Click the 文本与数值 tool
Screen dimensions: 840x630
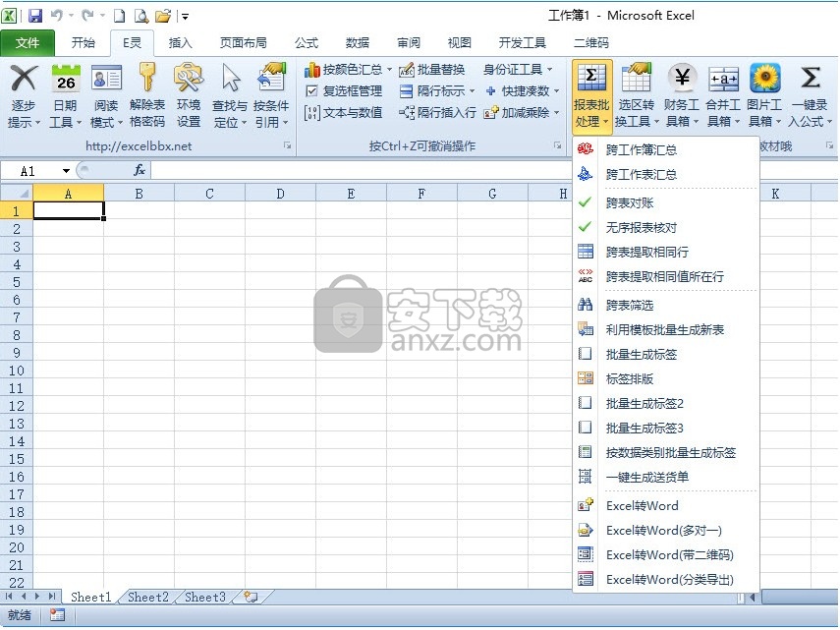click(x=344, y=112)
